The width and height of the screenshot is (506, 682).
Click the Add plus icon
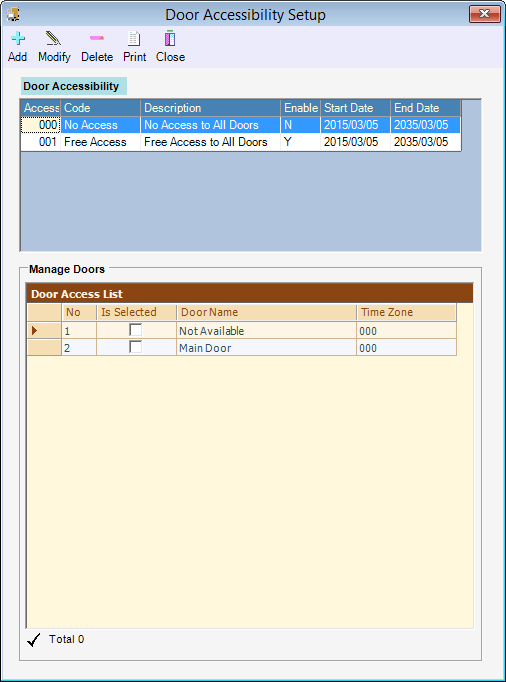(x=18, y=39)
